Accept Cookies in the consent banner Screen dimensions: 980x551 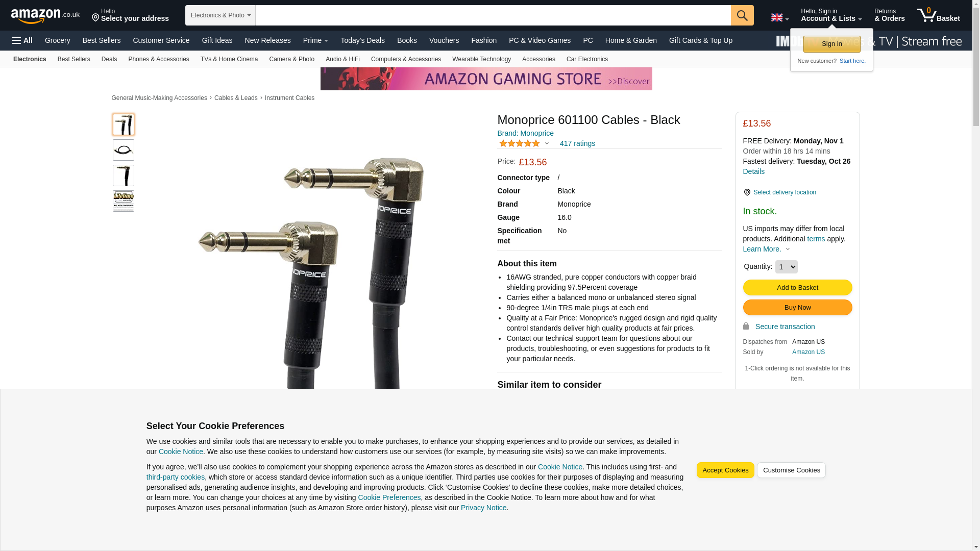(x=725, y=470)
